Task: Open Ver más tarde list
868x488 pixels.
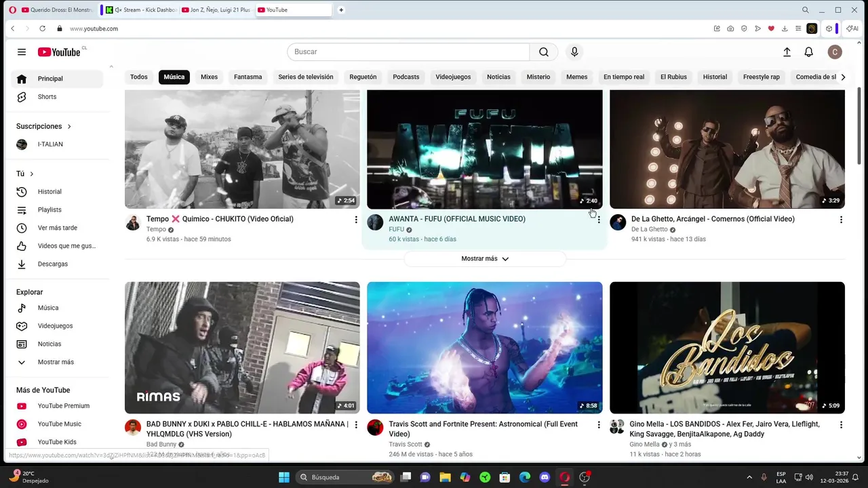Action: coord(57,228)
